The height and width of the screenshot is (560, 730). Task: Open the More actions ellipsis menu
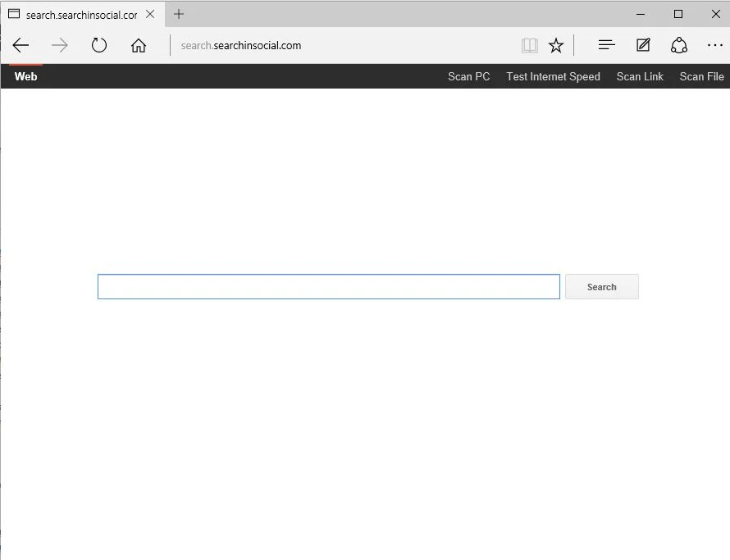click(x=714, y=45)
